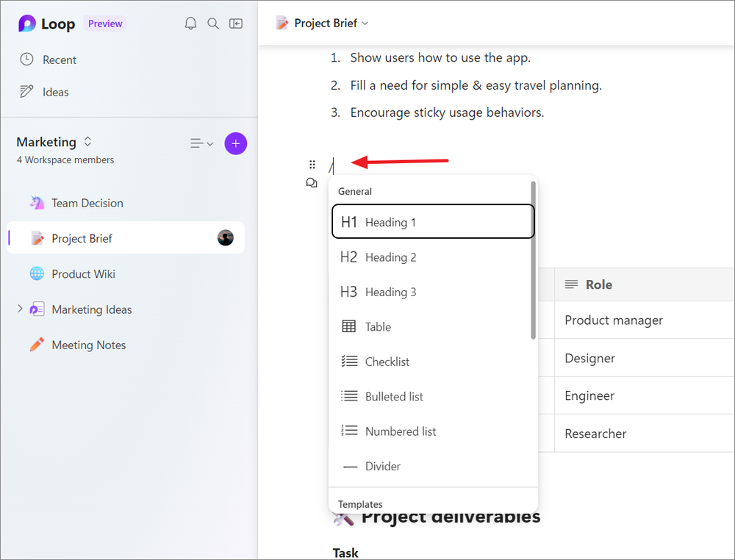This screenshot has height=560, width=735.
Task: Click 'Show users how to use the app.'
Action: tap(440, 57)
